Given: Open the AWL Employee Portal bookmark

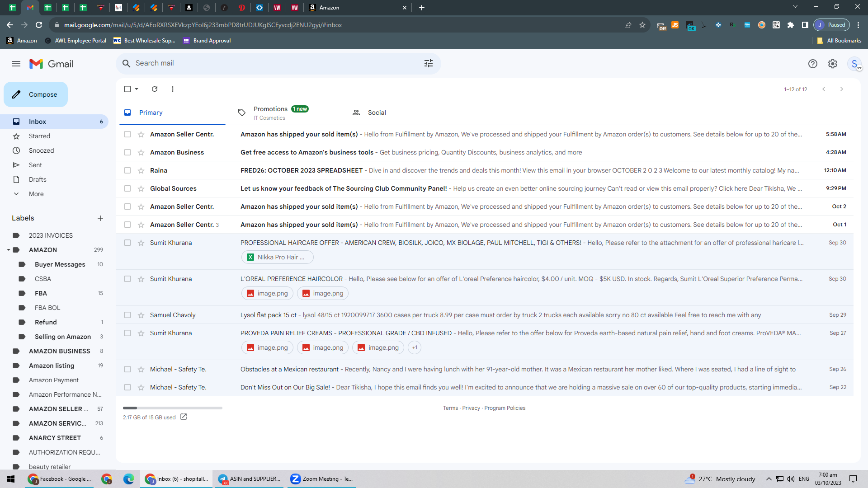Looking at the screenshot, I should (75, 41).
